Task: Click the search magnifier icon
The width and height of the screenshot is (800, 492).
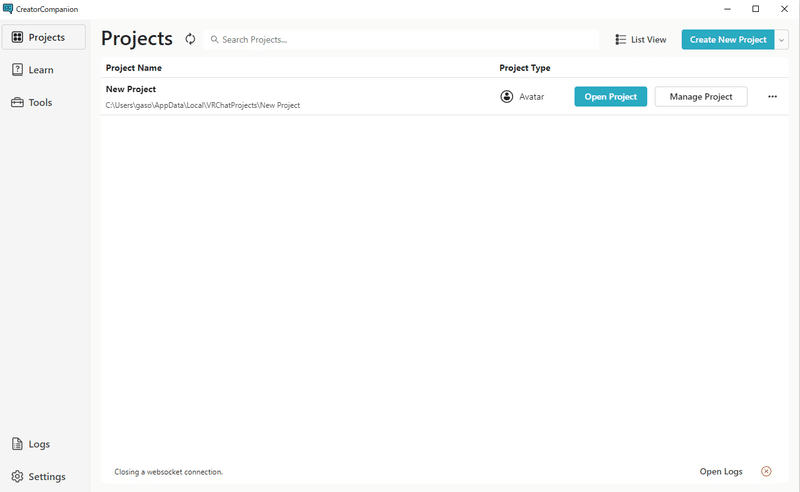Action: coord(214,39)
